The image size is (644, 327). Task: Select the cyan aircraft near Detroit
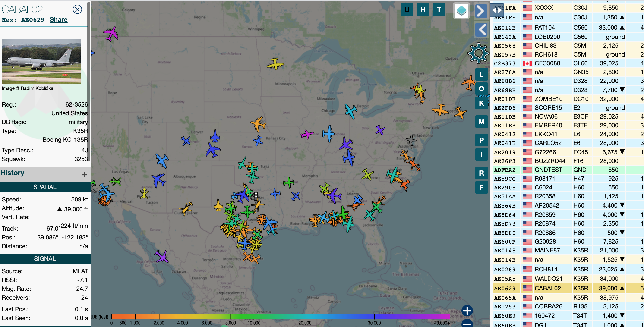pos(350,111)
